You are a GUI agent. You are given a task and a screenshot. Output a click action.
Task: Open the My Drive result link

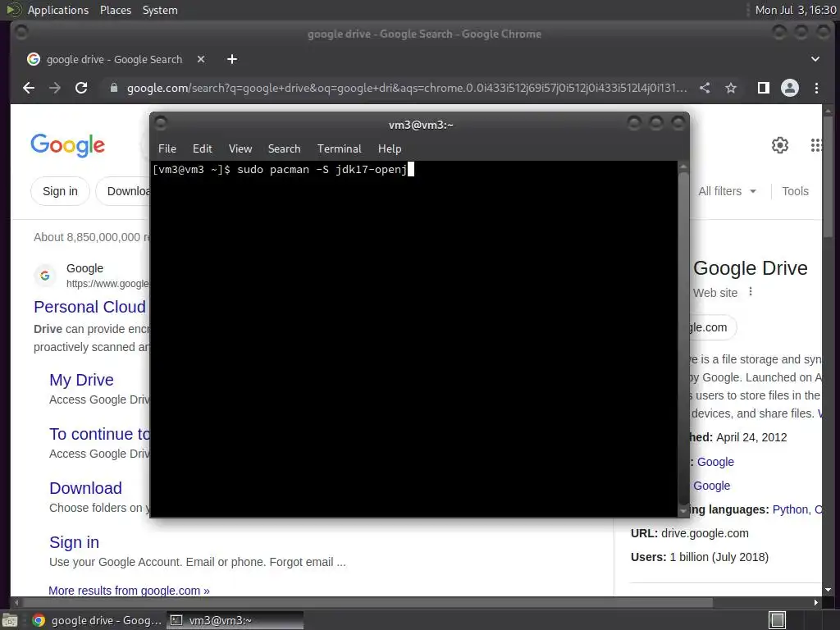(81, 380)
